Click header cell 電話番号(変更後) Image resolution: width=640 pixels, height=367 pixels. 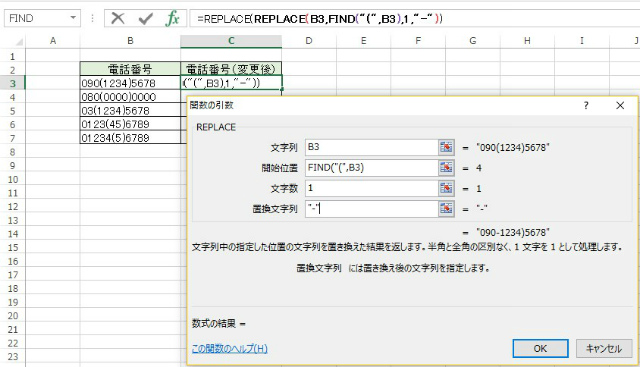[x=231, y=69]
